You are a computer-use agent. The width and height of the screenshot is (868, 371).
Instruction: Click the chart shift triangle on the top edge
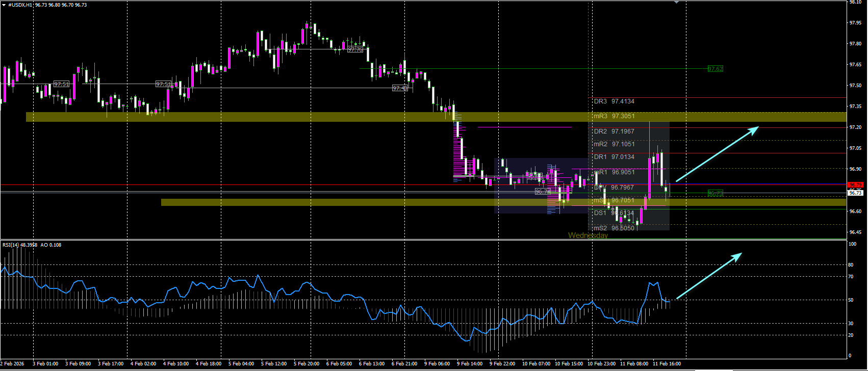[x=676, y=2]
